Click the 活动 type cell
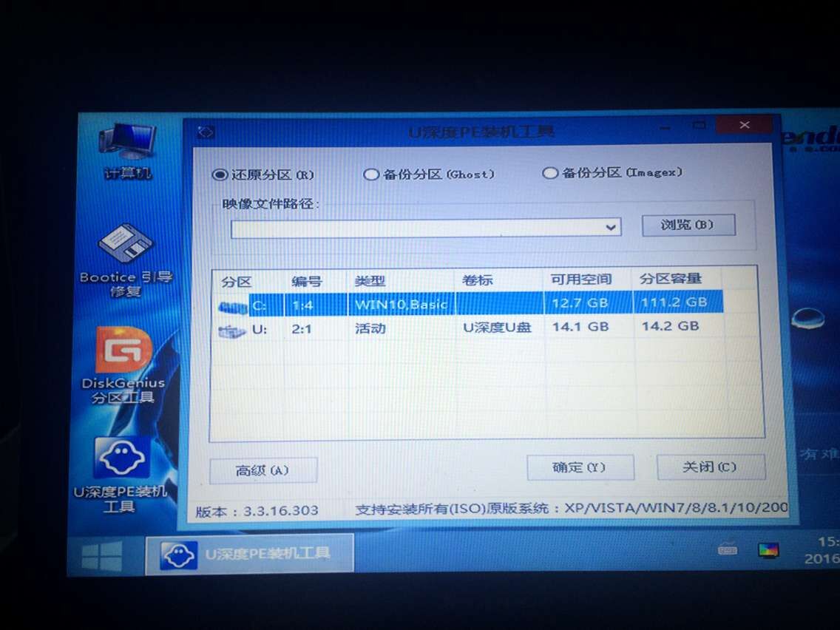The height and width of the screenshot is (630, 840). click(x=370, y=328)
